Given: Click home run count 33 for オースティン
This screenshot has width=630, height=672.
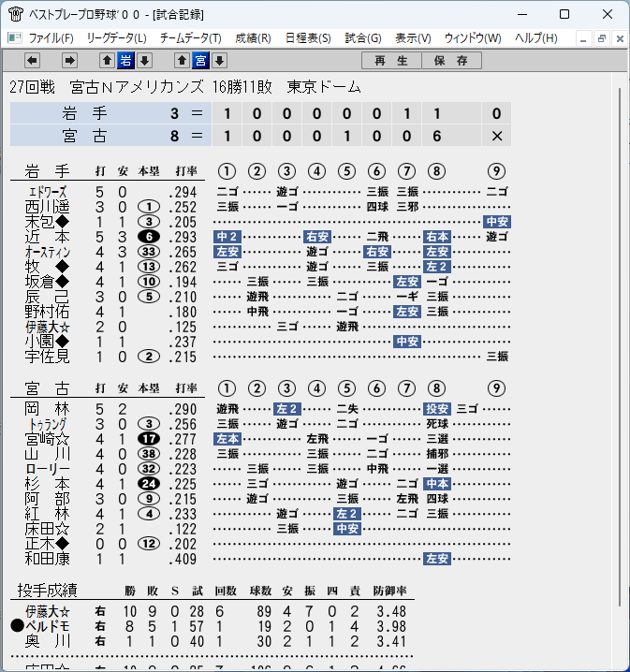Looking at the screenshot, I should [x=149, y=252].
